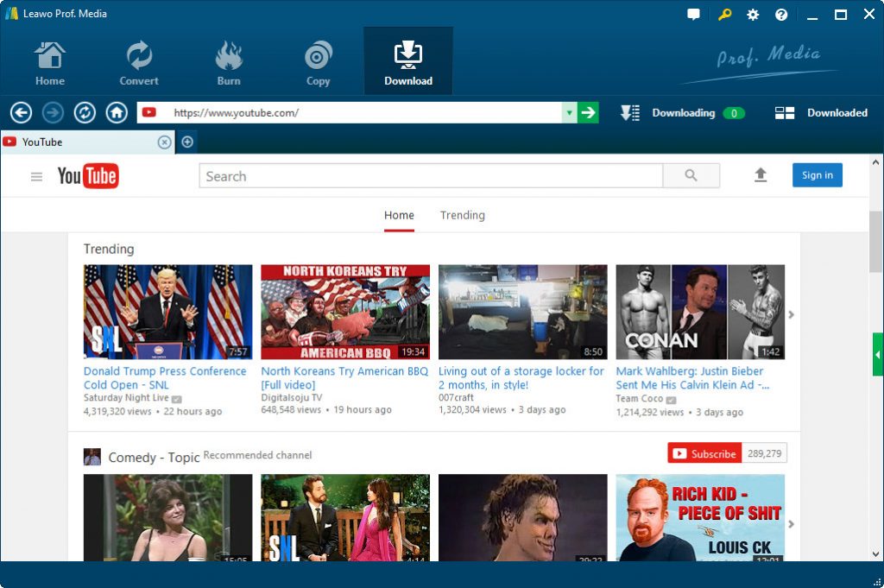Click 'North Koreans Try American BBQ' title link
The width and height of the screenshot is (884, 588).
[x=344, y=377]
